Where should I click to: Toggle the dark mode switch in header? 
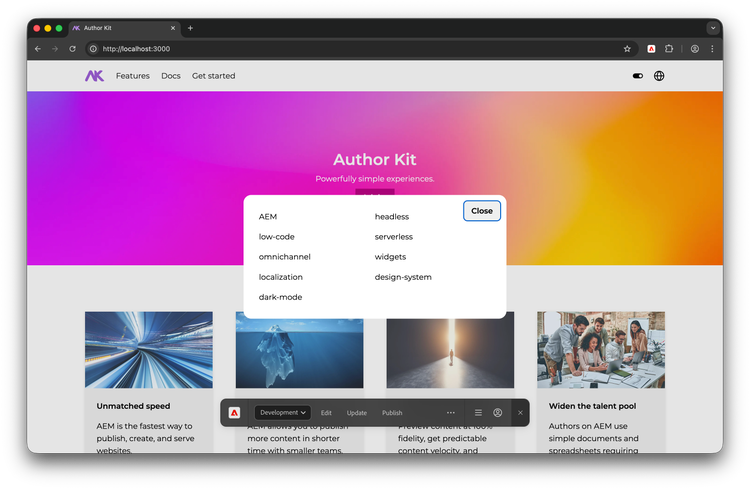click(638, 76)
